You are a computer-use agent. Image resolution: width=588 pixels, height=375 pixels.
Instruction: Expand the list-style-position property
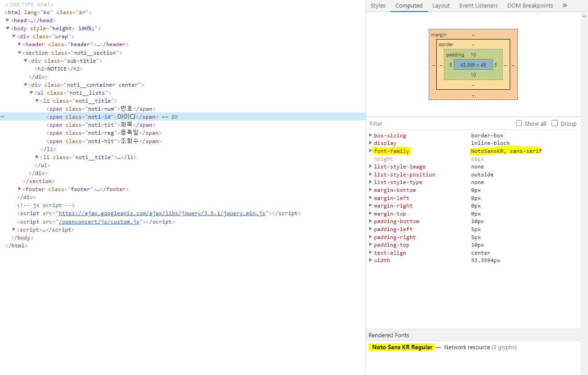point(371,174)
